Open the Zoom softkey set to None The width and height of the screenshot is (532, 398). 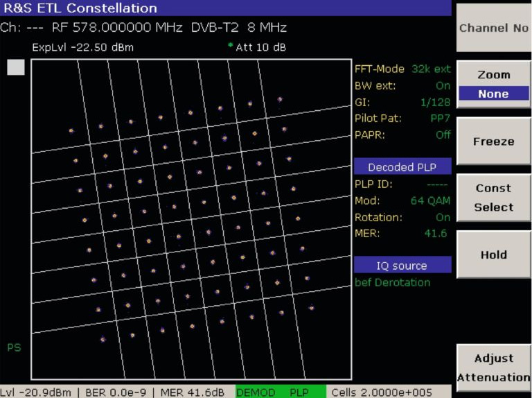pos(493,84)
